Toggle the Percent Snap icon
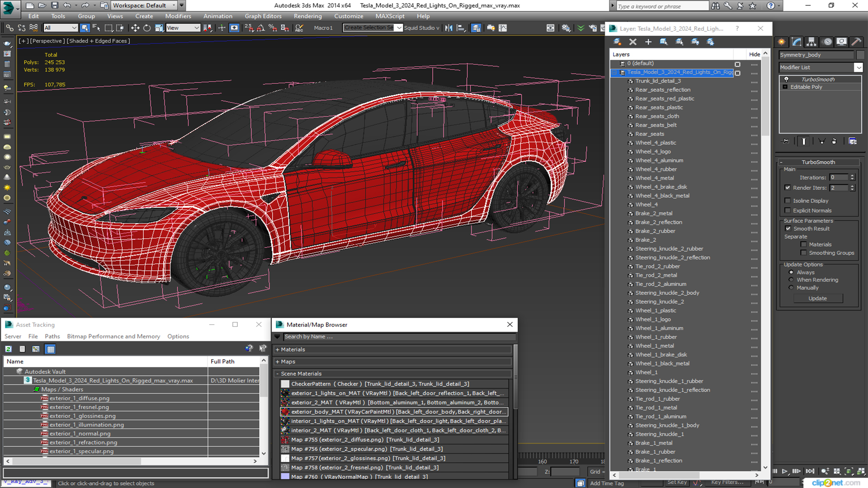Screen dimensions: 868x488 tap(273, 28)
